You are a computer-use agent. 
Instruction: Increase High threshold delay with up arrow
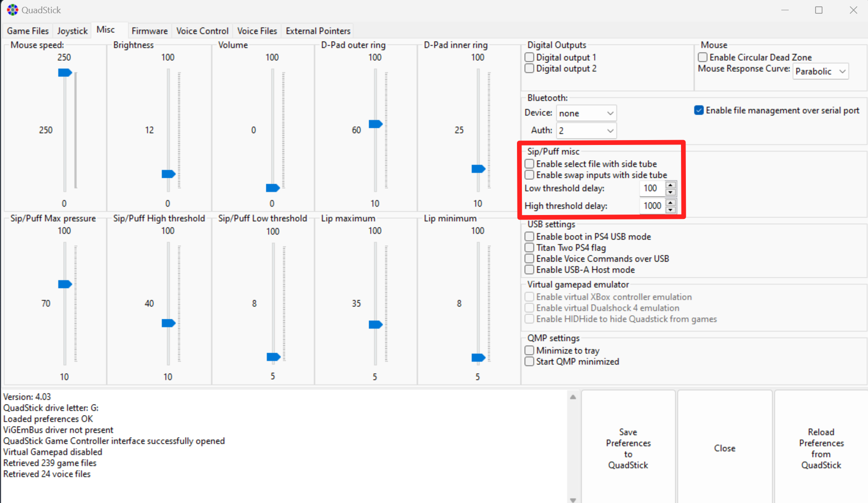coord(671,203)
